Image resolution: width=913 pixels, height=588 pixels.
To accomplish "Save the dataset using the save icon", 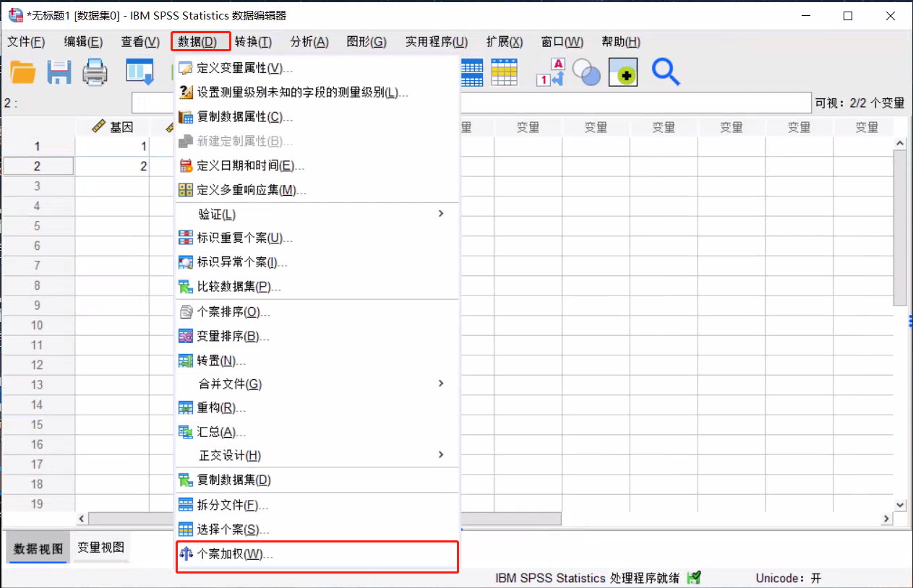I will [x=59, y=72].
